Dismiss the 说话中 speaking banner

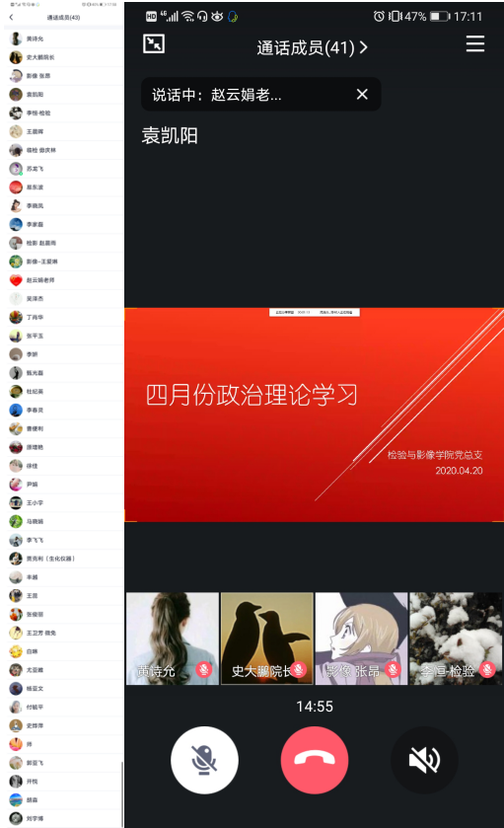tap(362, 95)
